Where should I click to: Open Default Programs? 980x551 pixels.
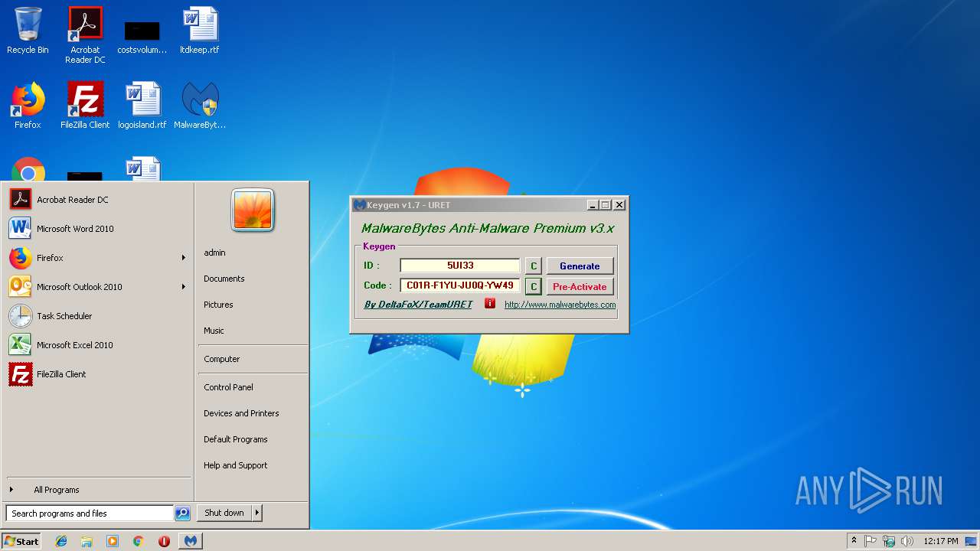(252, 439)
